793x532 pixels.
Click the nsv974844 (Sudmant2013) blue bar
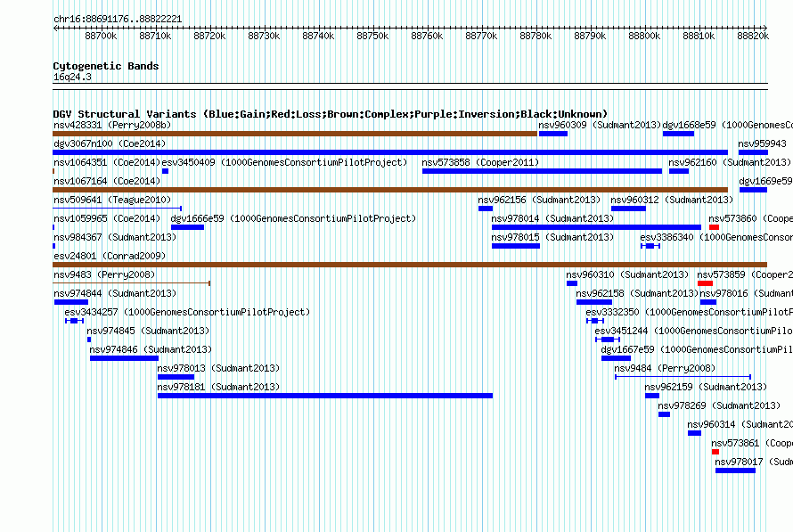coord(71,302)
